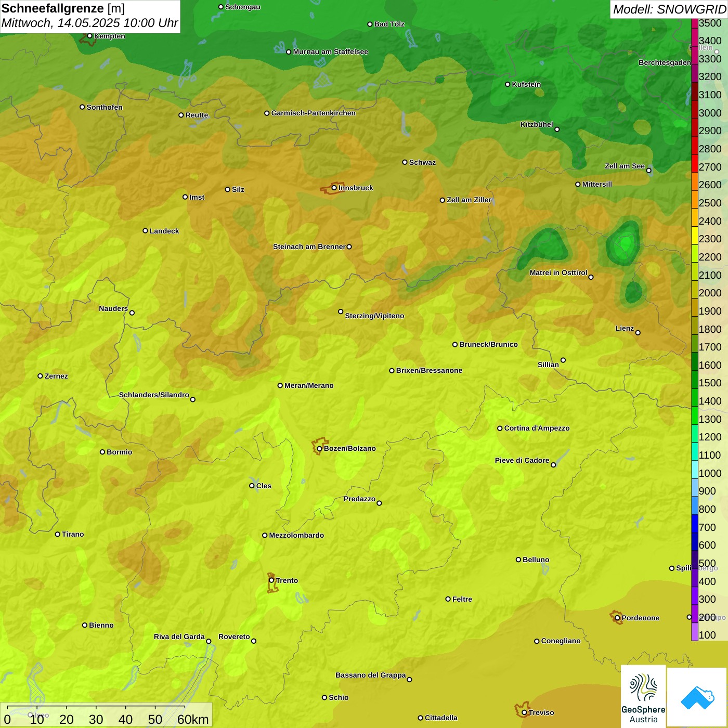Click the Belluno location dot
Image resolution: width=728 pixels, height=728 pixels.
pyautogui.click(x=518, y=560)
